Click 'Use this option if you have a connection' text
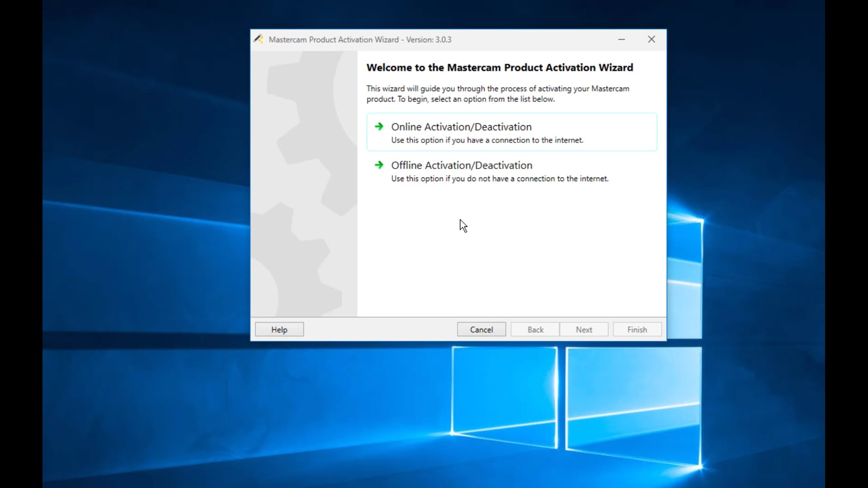868x488 pixels. click(x=487, y=141)
